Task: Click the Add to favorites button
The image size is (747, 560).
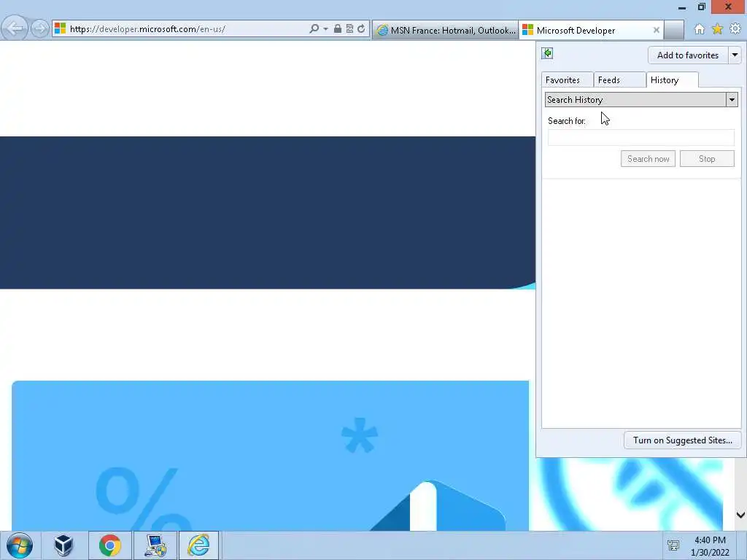Action: (x=687, y=55)
